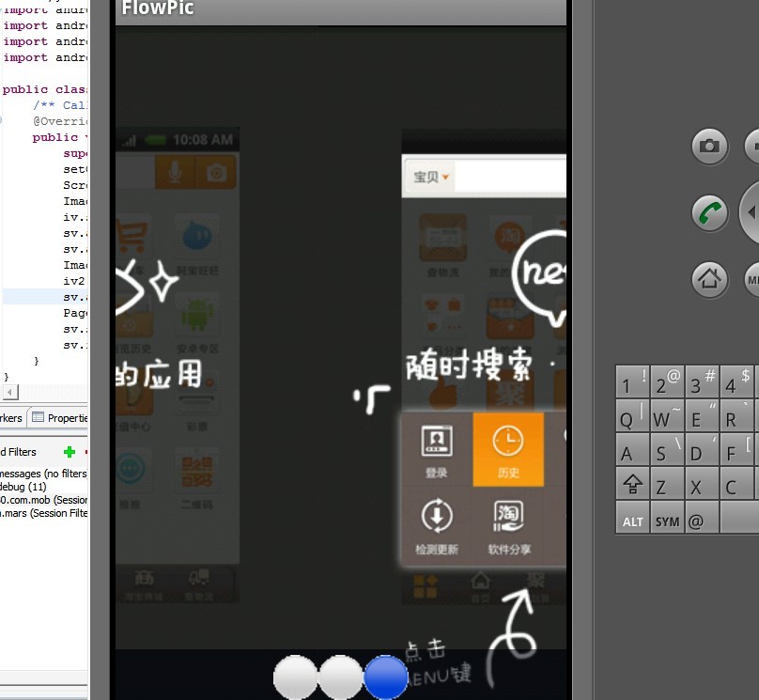759x700 pixels.
Task: Tap the orange shopping cart icon
Action: coord(132,236)
